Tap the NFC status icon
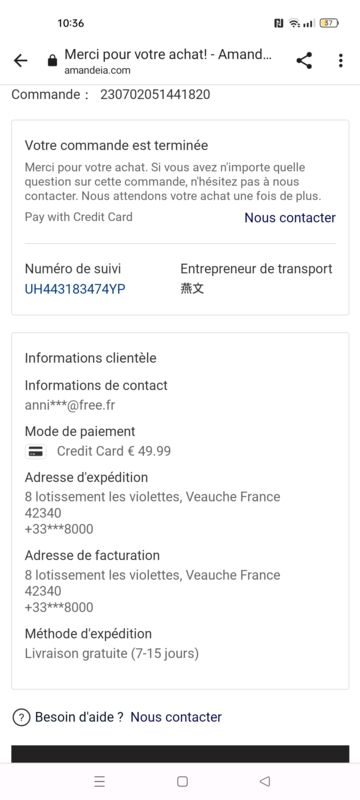 [x=278, y=23]
